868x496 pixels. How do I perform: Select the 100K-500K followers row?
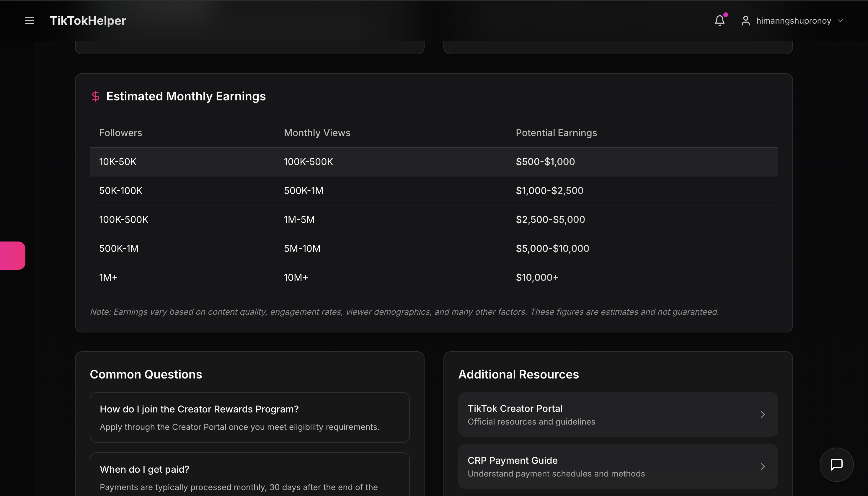click(124, 220)
